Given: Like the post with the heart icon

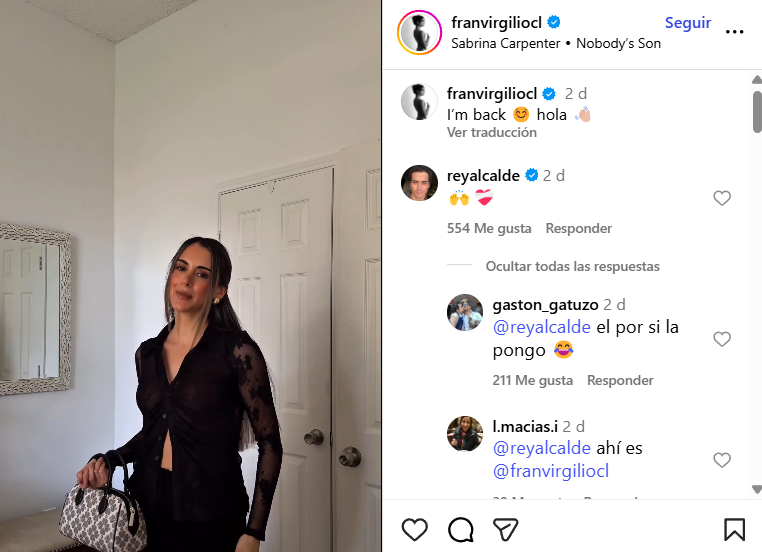Looking at the screenshot, I should coord(415,529).
